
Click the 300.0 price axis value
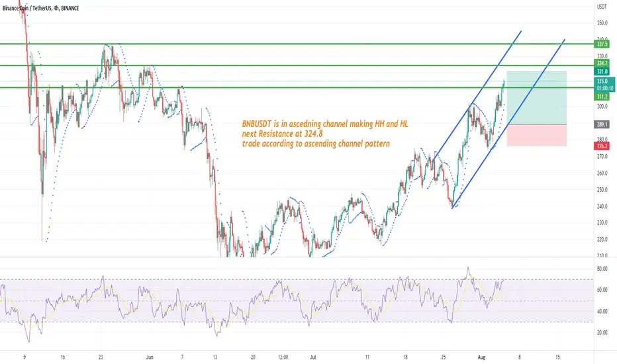click(x=602, y=107)
